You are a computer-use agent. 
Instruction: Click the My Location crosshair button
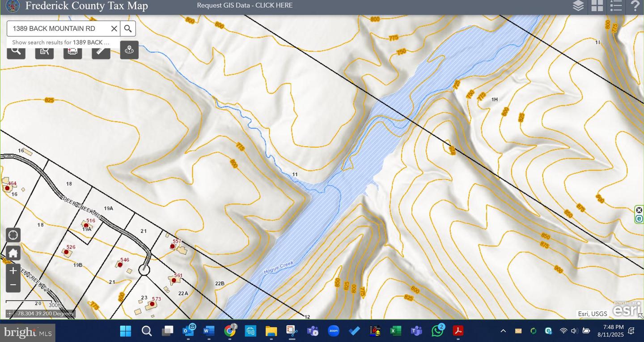pos(13,235)
